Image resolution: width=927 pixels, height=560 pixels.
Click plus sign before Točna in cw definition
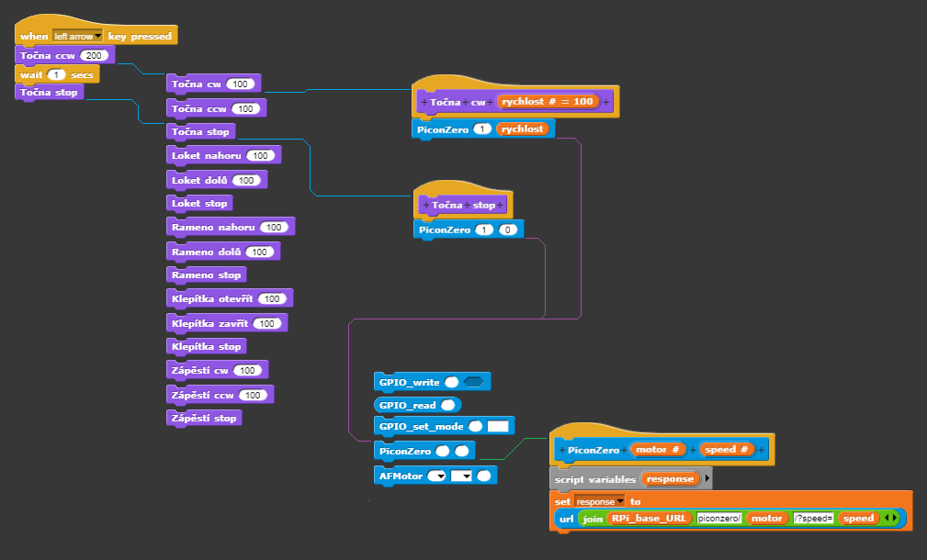coord(424,102)
